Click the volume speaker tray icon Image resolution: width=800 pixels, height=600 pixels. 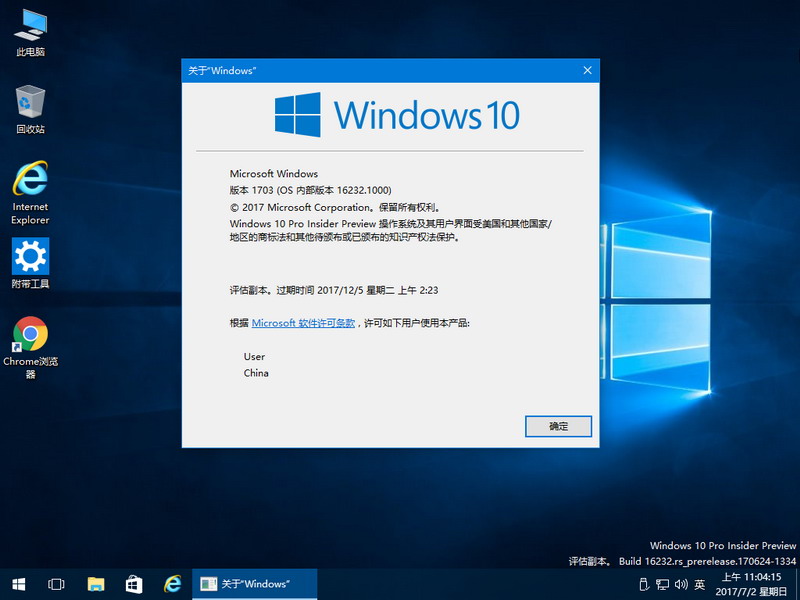pyautogui.click(x=681, y=584)
